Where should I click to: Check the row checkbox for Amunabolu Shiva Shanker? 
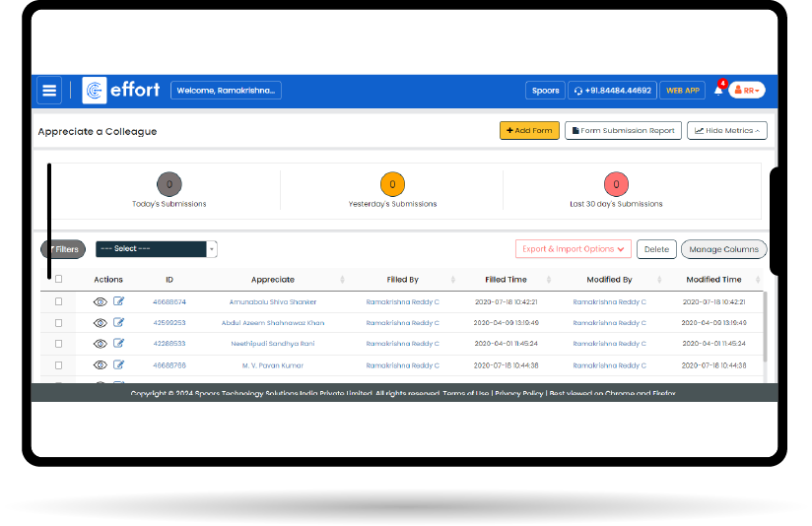coord(58,302)
